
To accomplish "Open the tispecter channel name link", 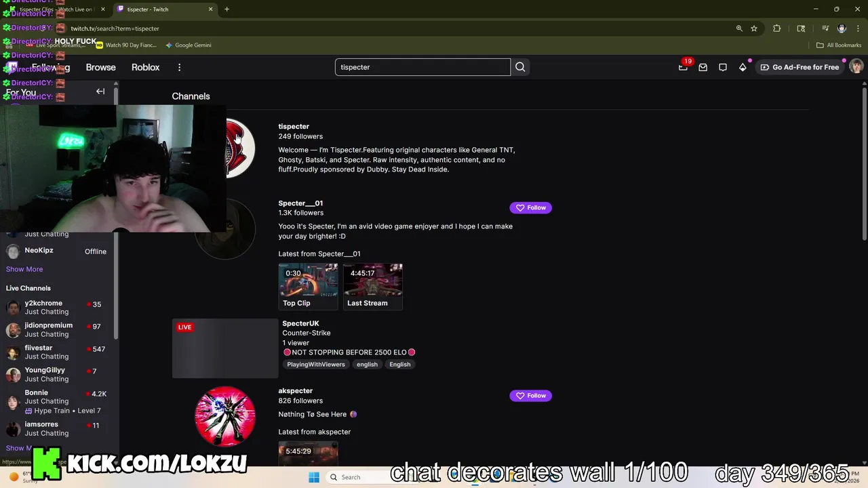I will click(294, 127).
